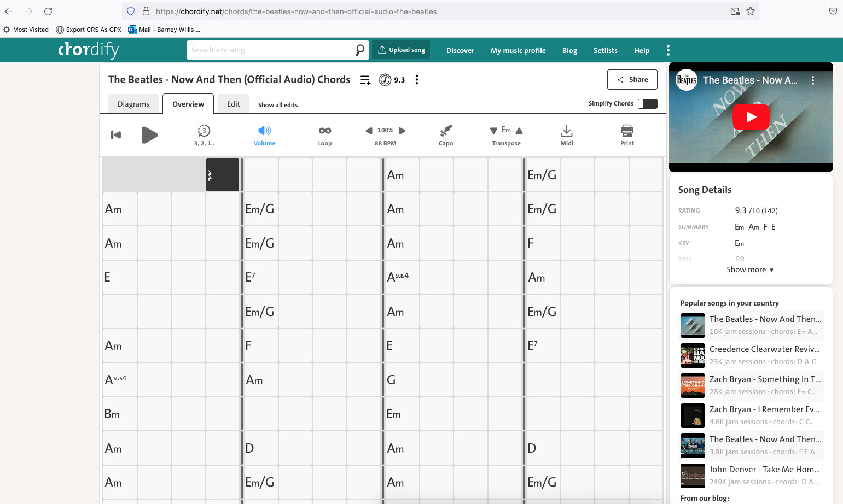
Task: Open the Pocket save icon
Action: coord(833,11)
